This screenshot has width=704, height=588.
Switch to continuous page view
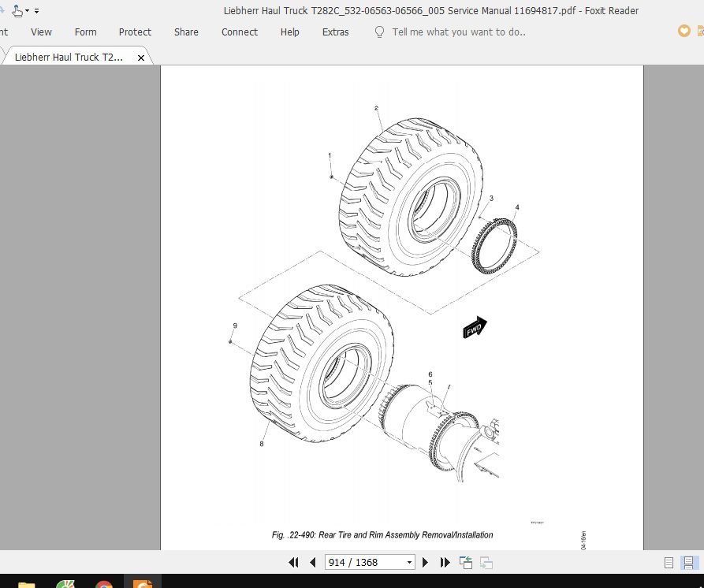(688, 563)
